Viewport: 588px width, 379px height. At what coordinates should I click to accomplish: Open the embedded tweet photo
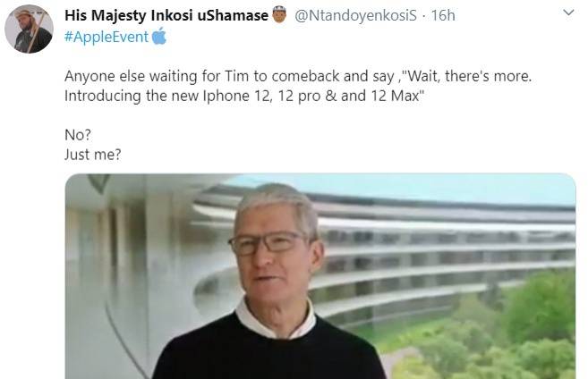(320, 276)
